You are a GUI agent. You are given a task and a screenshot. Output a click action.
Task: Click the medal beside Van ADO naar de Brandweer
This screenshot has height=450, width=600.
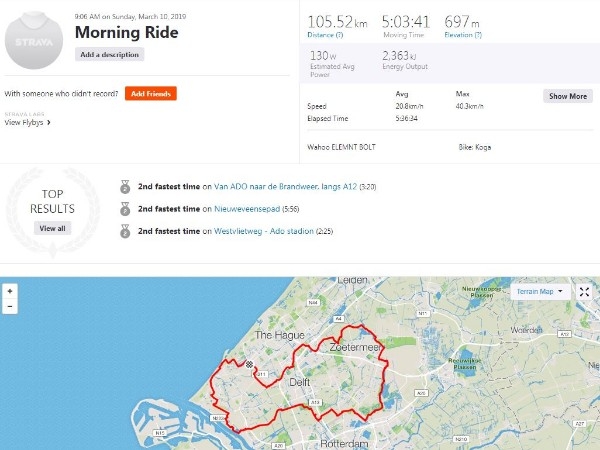coord(125,187)
